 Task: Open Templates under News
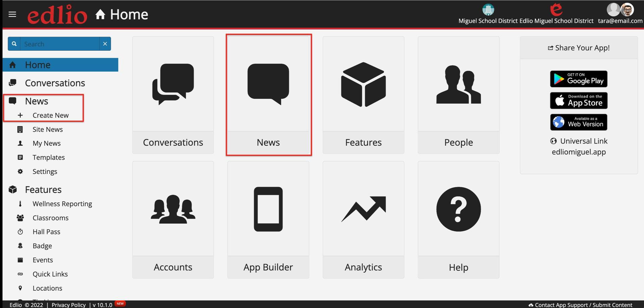coord(49,158)
